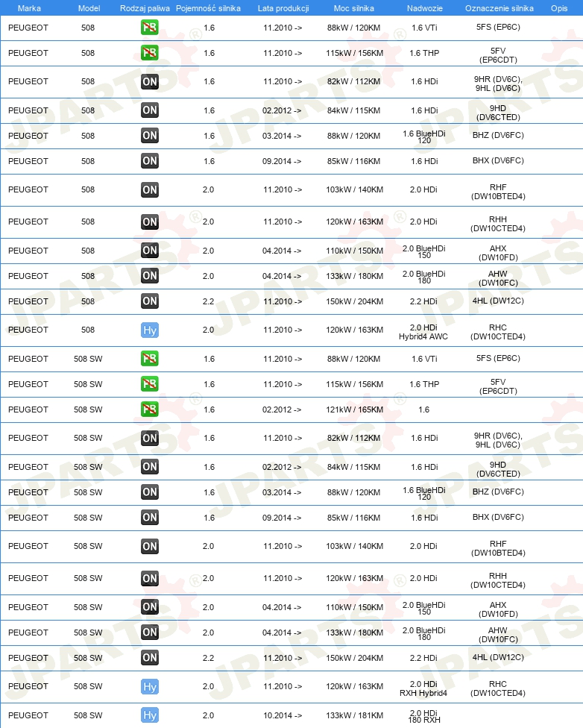583x728 pixels.
Task: Click ON icon in non-SW 508 85kW / 116KM row
Action: [x=149, y=161]
